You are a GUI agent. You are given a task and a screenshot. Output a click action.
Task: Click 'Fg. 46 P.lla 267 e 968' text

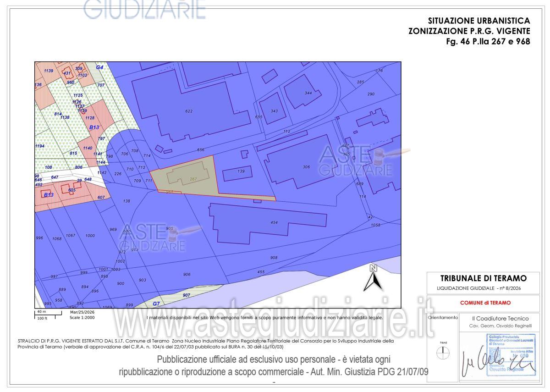click(x=488, y=41)
